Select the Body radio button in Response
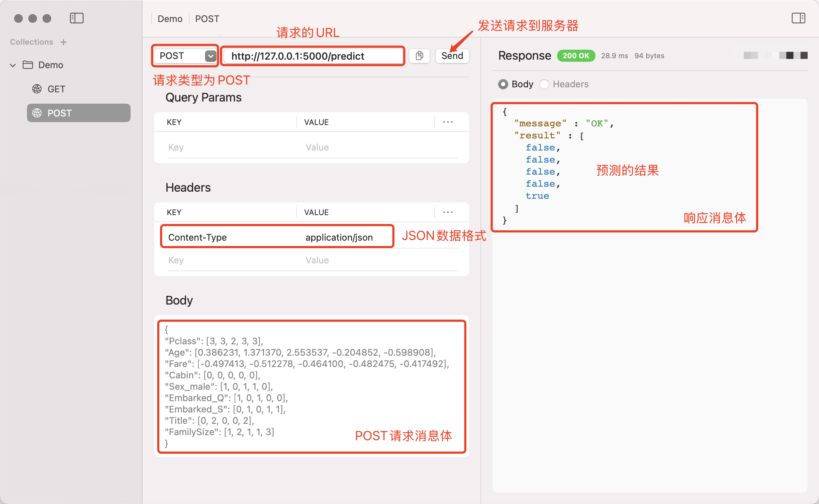 point(503,84)
